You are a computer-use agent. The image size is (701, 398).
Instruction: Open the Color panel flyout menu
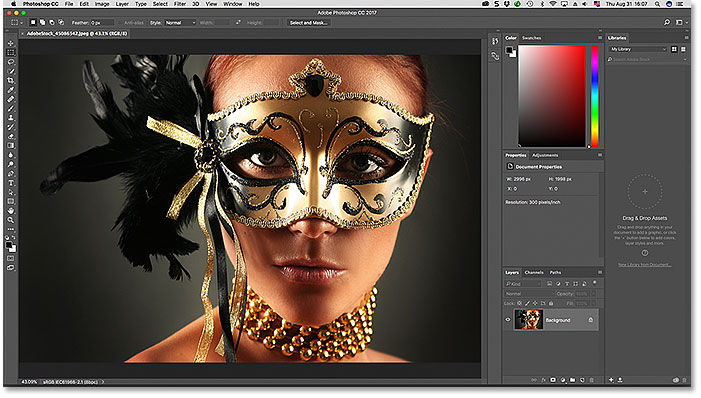[600, 38]
